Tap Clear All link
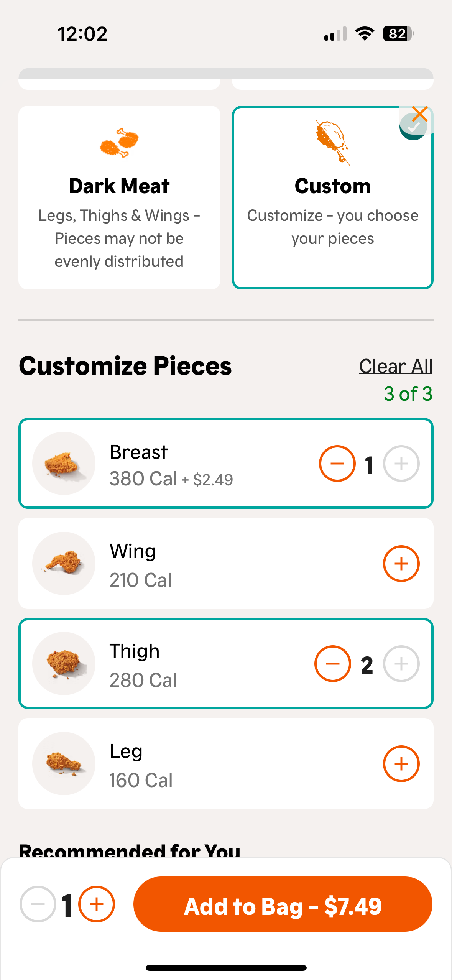 pyautogui.click(x=396, y=366)
